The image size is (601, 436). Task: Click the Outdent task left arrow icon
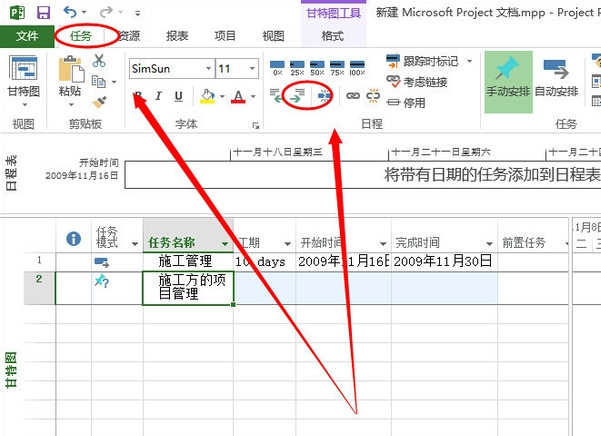[276, 96]
